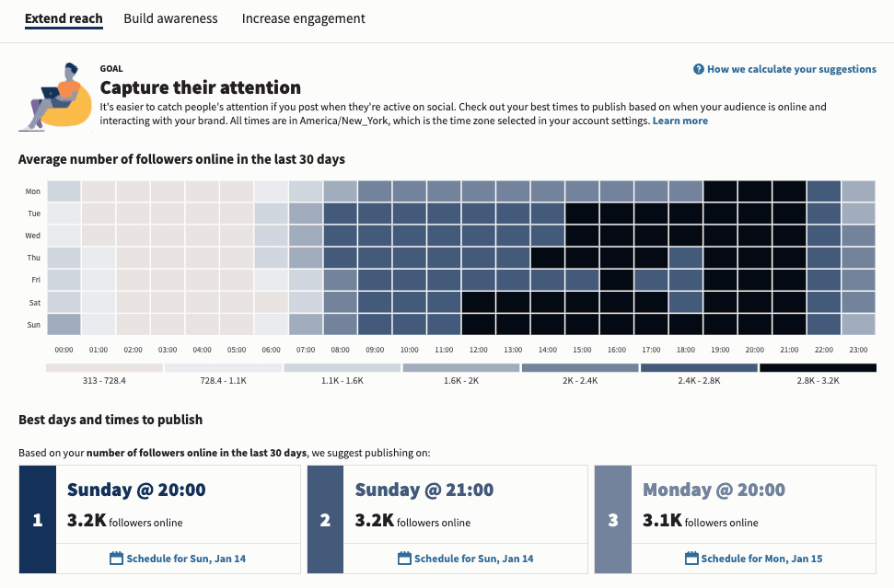
Task: Click the Mon row label on the heatmap
Action: [32, 191]
